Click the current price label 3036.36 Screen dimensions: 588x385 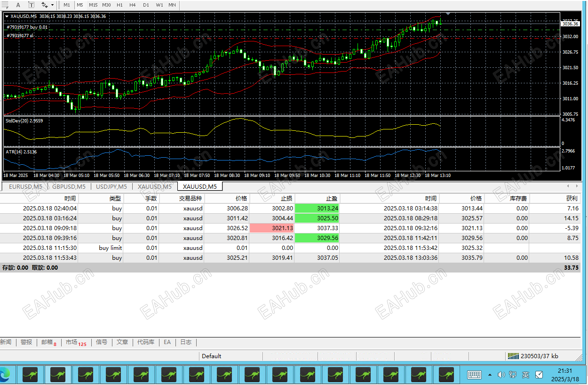pos(570,24)
